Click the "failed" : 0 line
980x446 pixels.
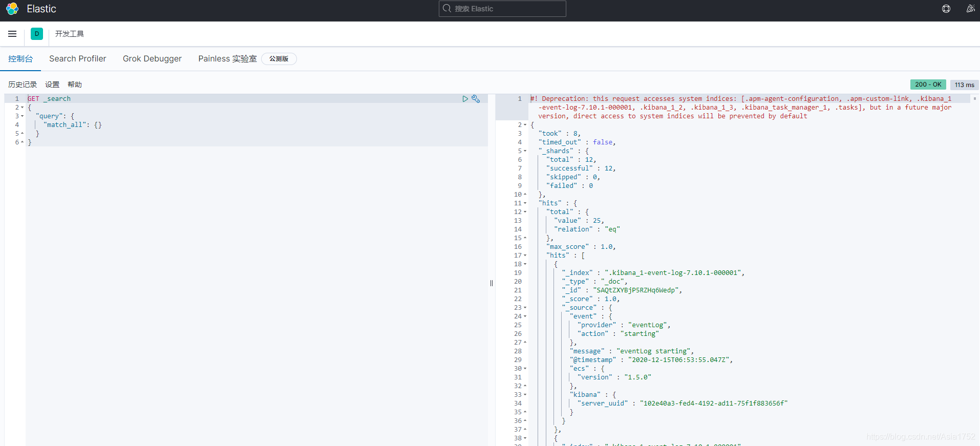tap(570, 186)
